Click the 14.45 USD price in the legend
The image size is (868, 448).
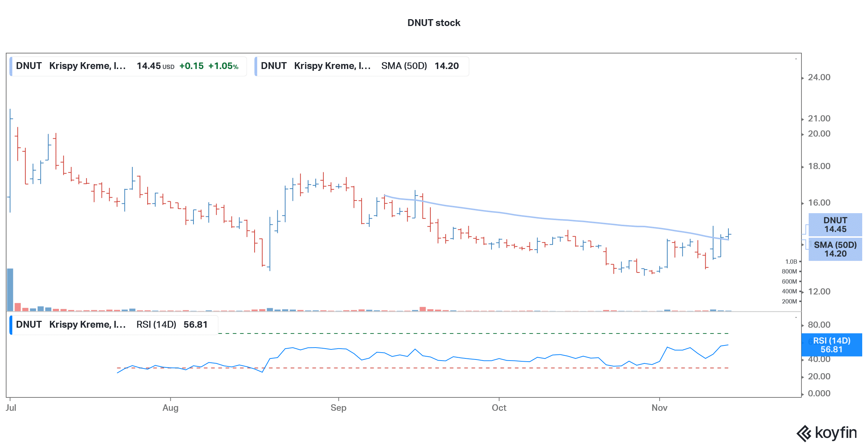pos(156,66)
